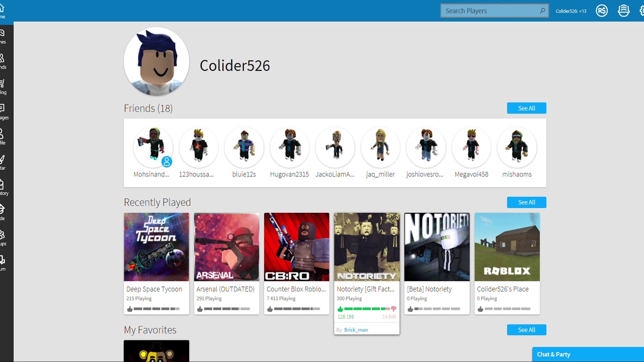This screenshot has width=644, height=362.
Task: Click the Counter Blox Roblo... title
Action: (x=296, y=289)
